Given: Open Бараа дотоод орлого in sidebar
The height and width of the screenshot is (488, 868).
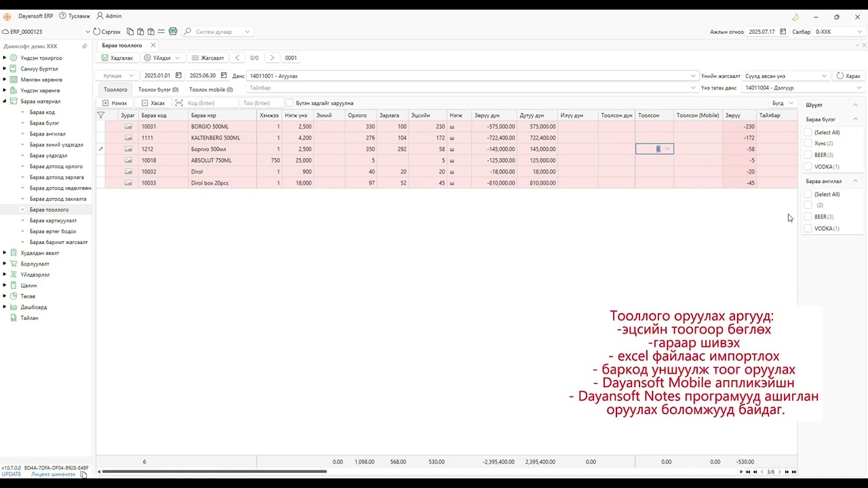Looking at the screenshot, I should pos(56,167).
